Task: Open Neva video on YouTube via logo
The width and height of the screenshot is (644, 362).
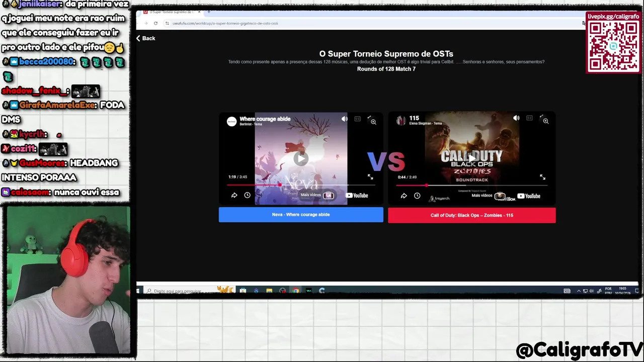Action: (357, 196)
